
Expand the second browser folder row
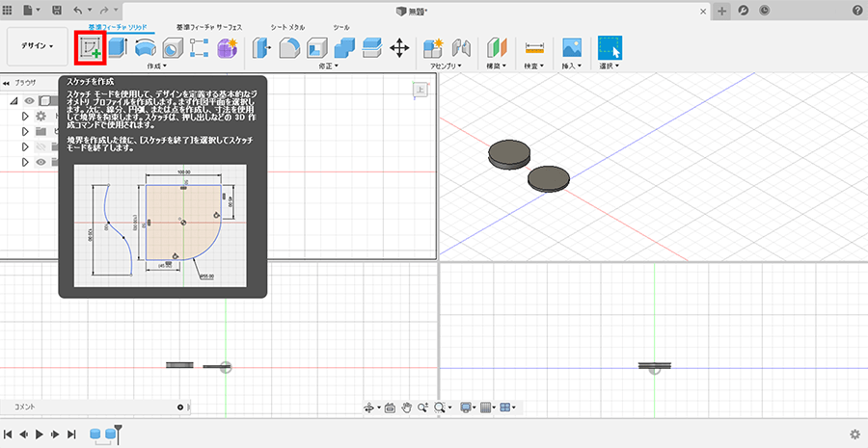(x=25, y=132)
